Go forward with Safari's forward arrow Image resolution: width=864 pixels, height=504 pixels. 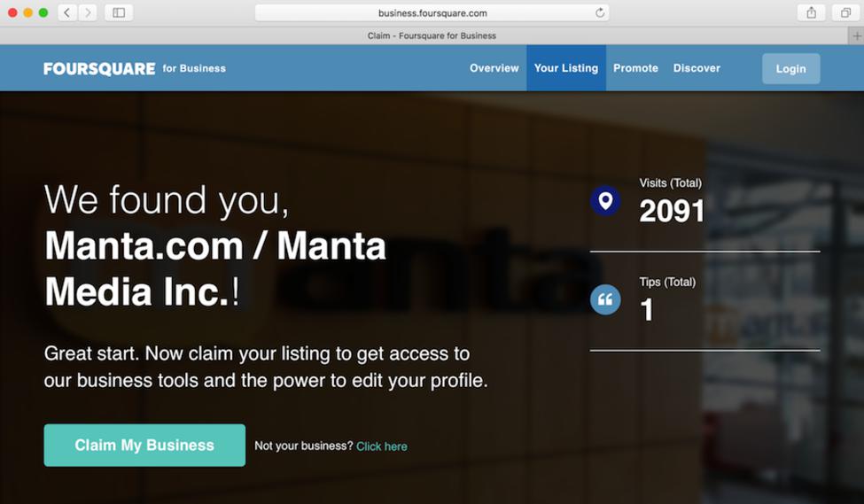coord(88,12)
